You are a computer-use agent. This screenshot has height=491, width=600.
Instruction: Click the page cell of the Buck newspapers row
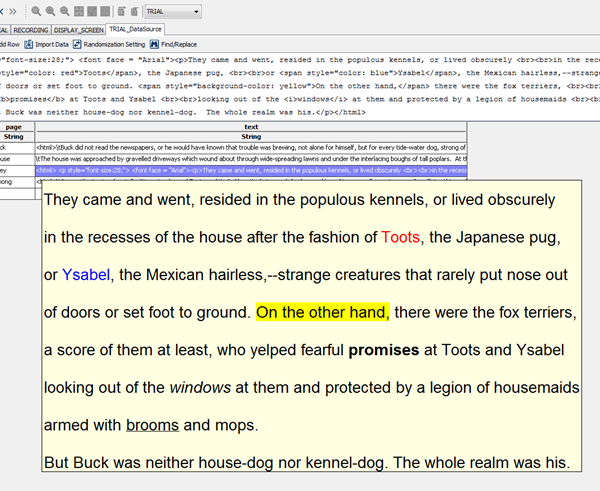[17, 148]
